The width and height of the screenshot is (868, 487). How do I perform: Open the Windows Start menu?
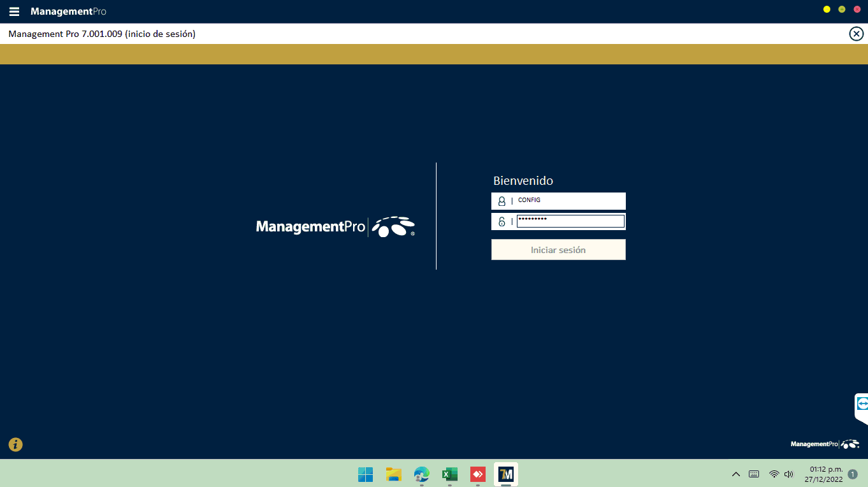(x=365, y=474)
